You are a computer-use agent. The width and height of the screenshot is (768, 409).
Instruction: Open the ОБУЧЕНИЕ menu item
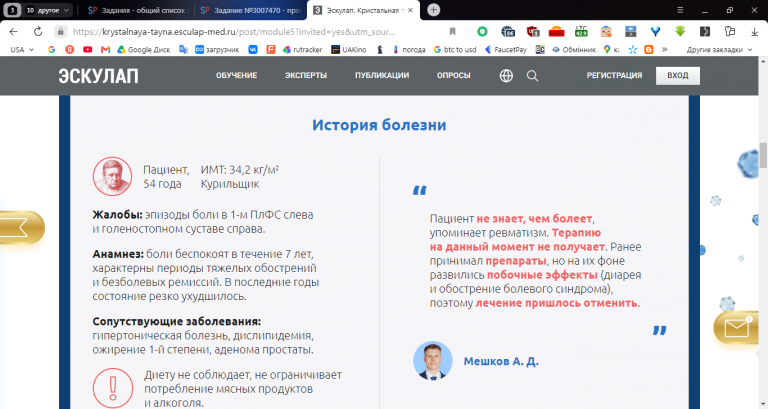tap(237, 75)
